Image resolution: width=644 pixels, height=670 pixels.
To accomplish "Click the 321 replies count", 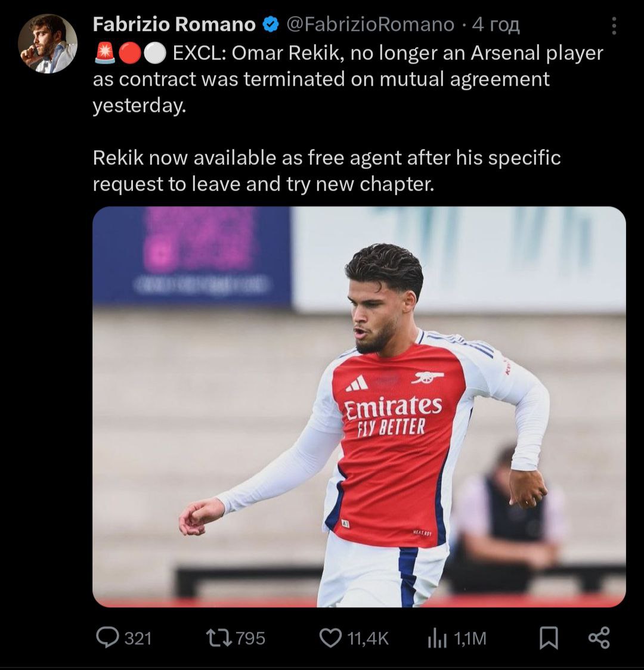I will coord(138,639).
